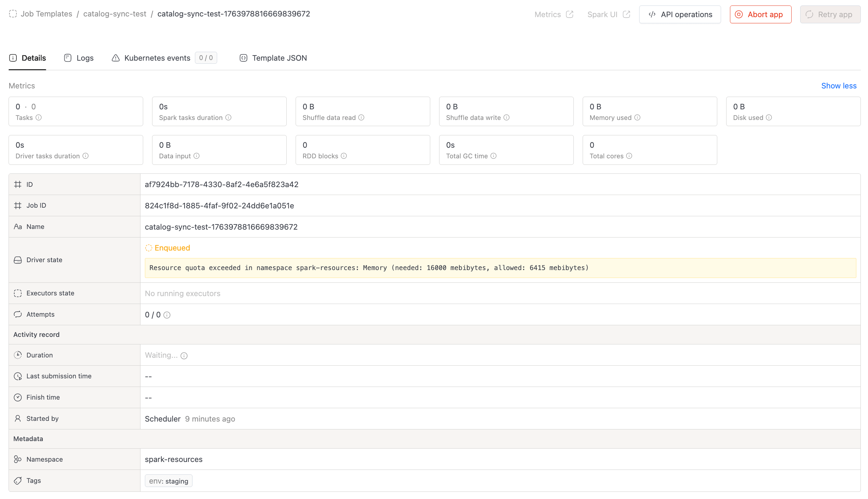Click the Enqueued status spinner icon
Screen dimensions: 868x499
pyautogui.click(x=149, y=247)
